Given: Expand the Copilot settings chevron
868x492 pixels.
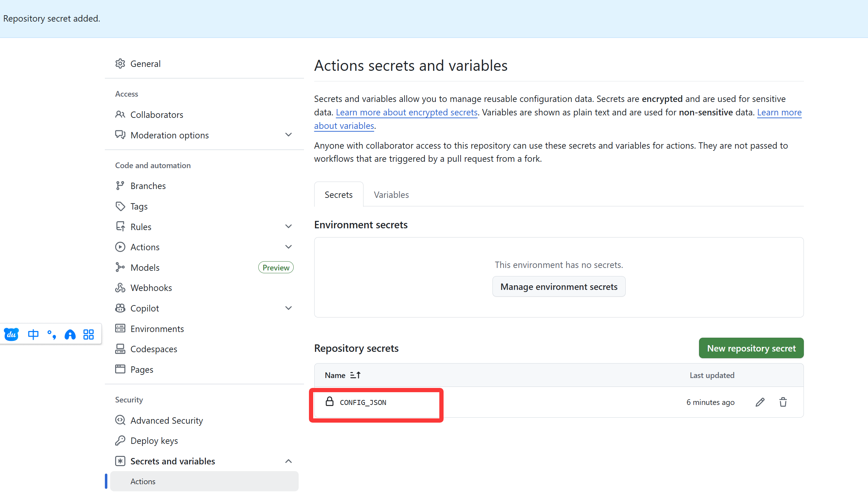Looking at the screenshot, I should [288, 308].
